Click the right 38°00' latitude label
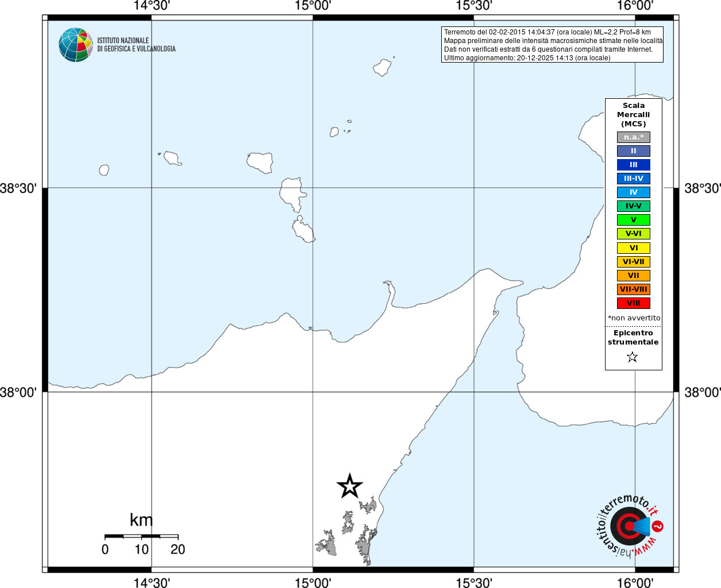This screenshot has height=588, width=721. 702,392
